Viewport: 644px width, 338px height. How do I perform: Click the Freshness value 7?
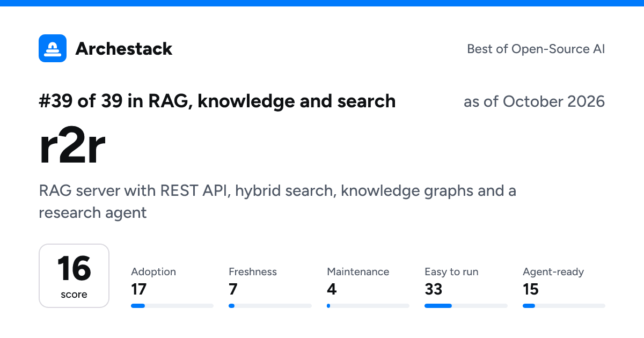tap(232, 290)
